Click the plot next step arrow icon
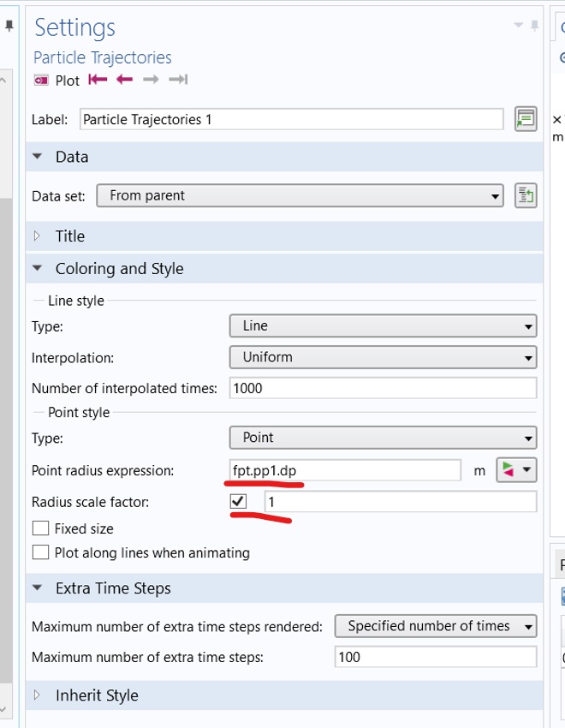 pyautogui.click(x=151, y=80)
